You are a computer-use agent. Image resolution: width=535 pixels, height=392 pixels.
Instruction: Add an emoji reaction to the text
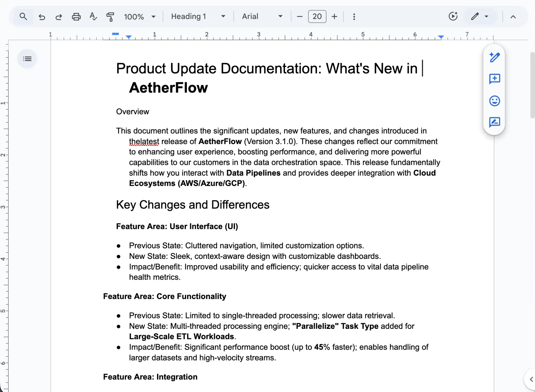(x=494, y=101)
